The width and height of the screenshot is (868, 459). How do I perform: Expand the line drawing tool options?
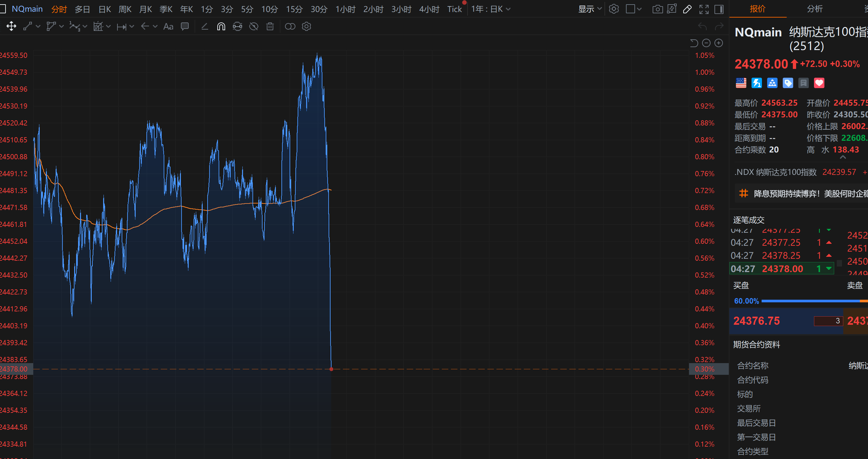point(38,26)
